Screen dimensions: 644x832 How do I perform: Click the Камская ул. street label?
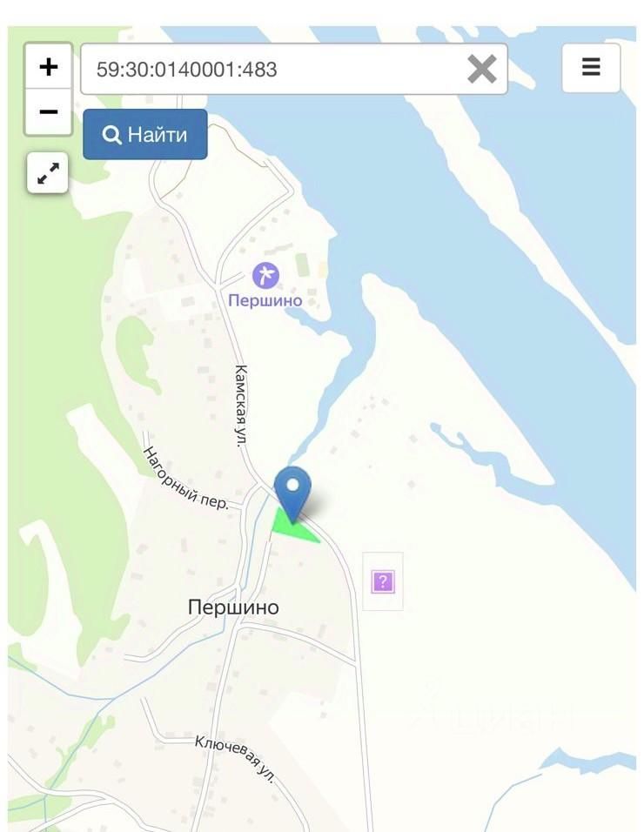click(x=241, y=406)
